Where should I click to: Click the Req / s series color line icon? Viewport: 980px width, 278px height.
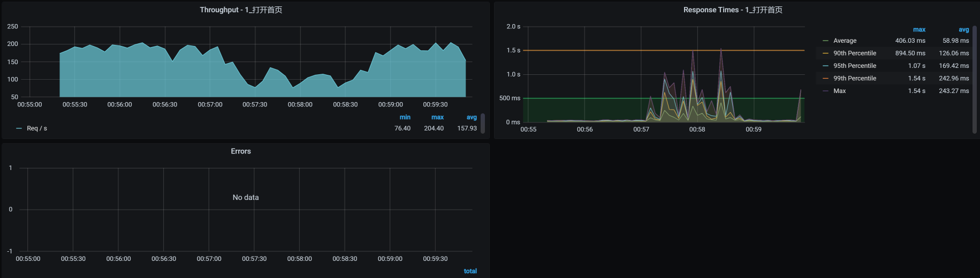pyautogui.click(x=19, y=128)
